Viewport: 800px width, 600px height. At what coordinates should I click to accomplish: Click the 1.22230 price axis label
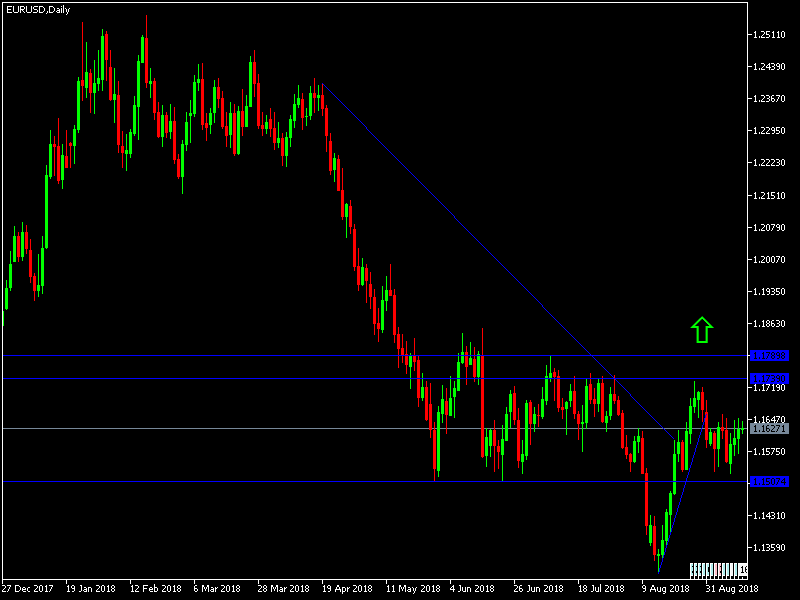click(769, 163)
